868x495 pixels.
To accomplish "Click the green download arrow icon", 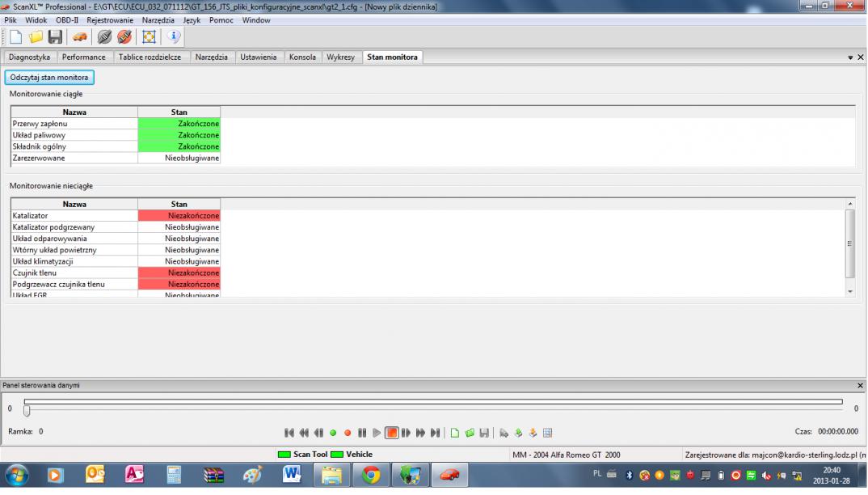I will (x=518, y=433).
